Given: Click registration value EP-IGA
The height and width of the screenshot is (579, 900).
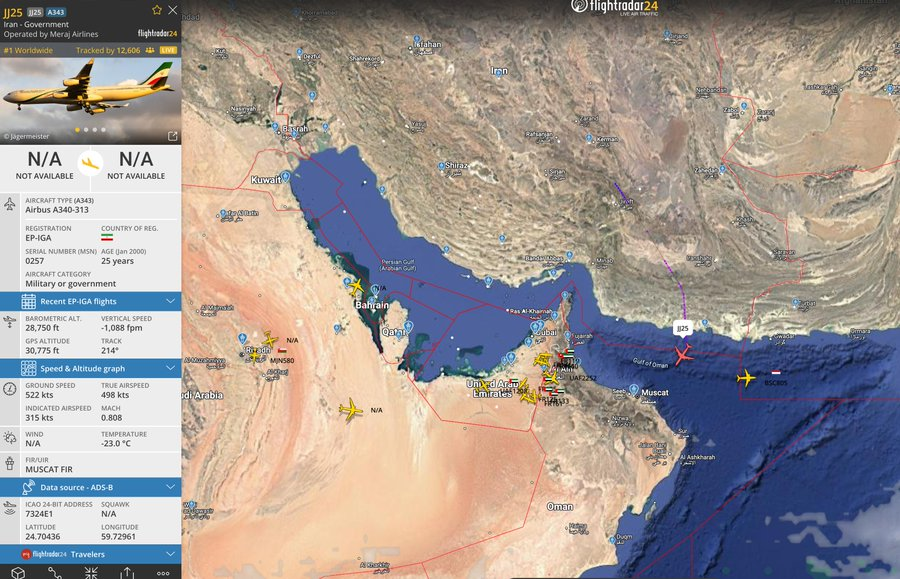Looking at the screenshot, I should coord(38,238).
